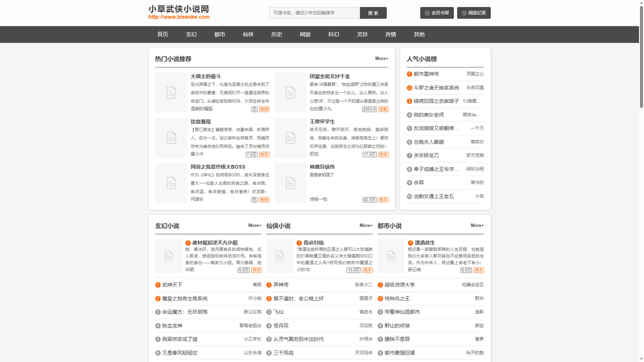Click More+ beside 仙侠小说 heading
The width and height of the screenshot is (644, 362).
click(366, 225)
